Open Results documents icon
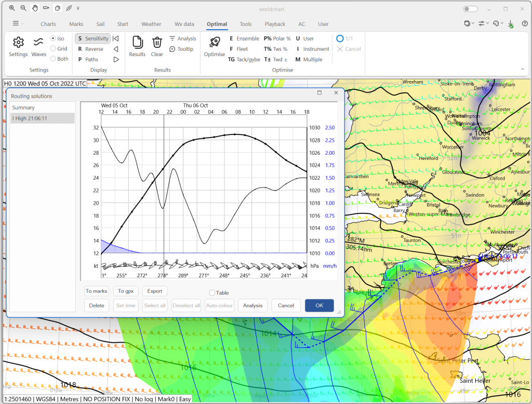This screenshot has width=532, height=404. 137,43
